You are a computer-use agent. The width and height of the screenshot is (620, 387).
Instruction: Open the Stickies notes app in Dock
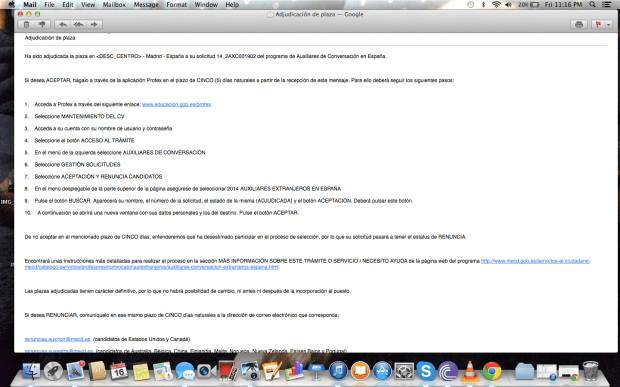click(x=141, y=371)
